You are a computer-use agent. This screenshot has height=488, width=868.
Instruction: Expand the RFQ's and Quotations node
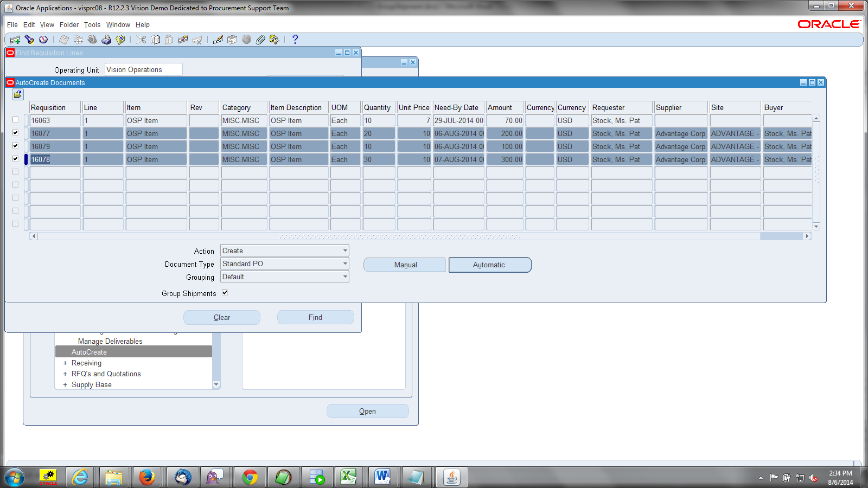65,374
